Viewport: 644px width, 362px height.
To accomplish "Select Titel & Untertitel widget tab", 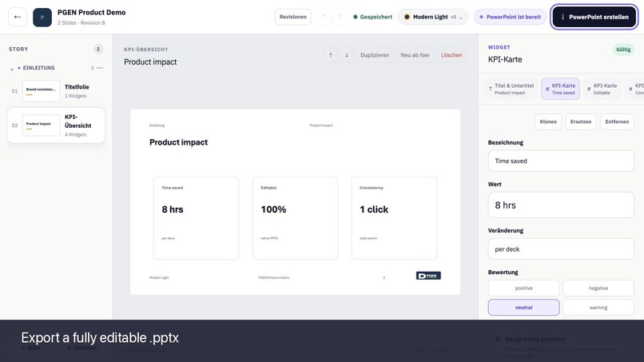I will tap(511, 89).
